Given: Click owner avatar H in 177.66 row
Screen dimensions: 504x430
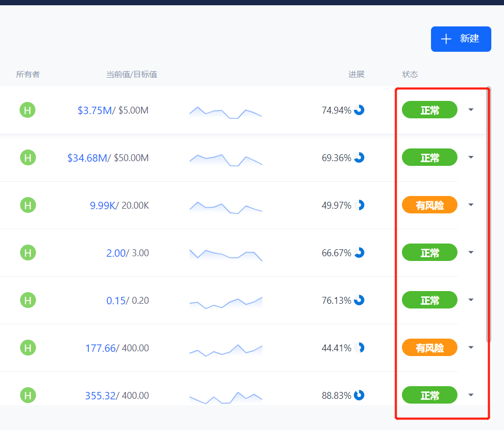Looking at the screenshot, I should pyautogui.click(x=28, y=348).
